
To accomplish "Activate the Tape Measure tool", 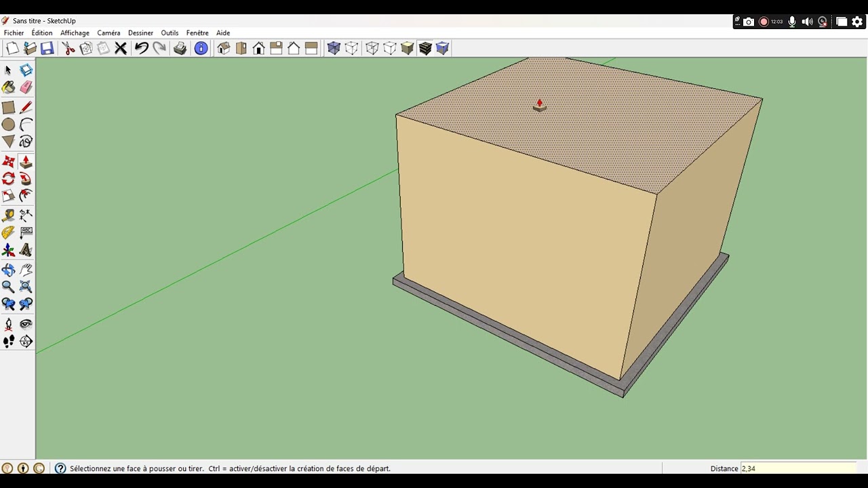I will coord(8,216).
